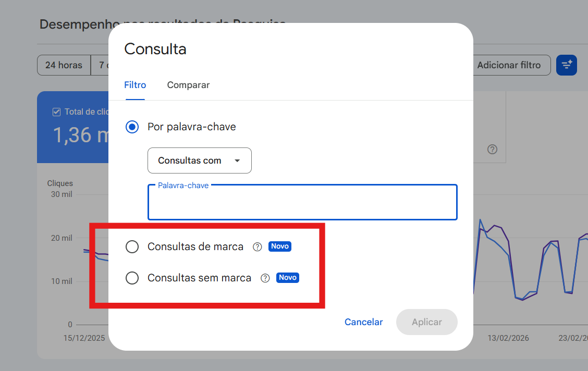The width and height of the screenshot is (588, 371).
Task: Click the help icon on the metric card
Action: [x=492, y=150]
